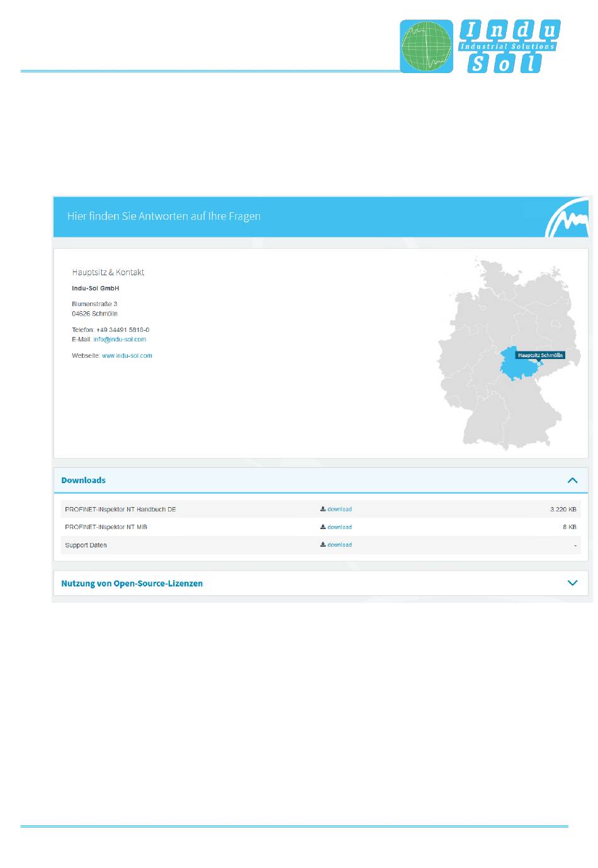
Task: Click the 3.220 KB file size
Action: [x=563, y=509]
